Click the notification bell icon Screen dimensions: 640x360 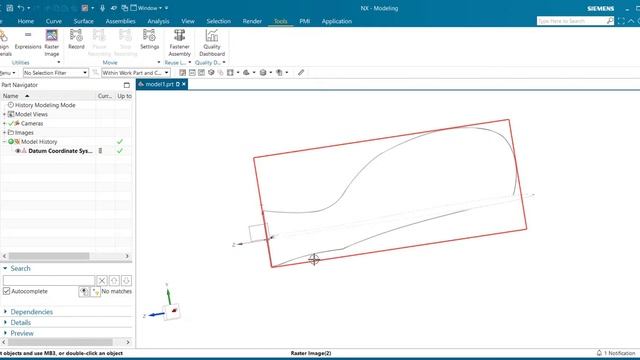599,353
